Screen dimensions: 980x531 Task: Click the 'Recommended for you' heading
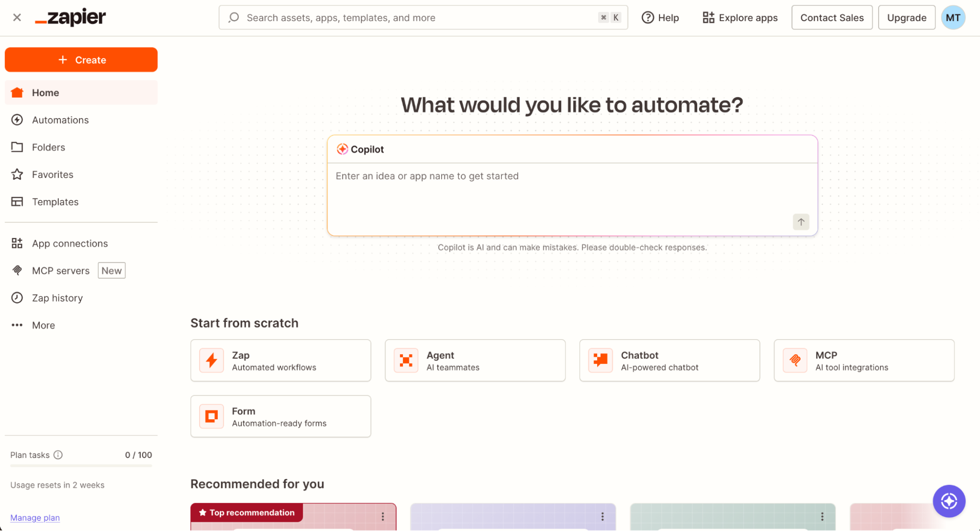(x=257, y=484)
